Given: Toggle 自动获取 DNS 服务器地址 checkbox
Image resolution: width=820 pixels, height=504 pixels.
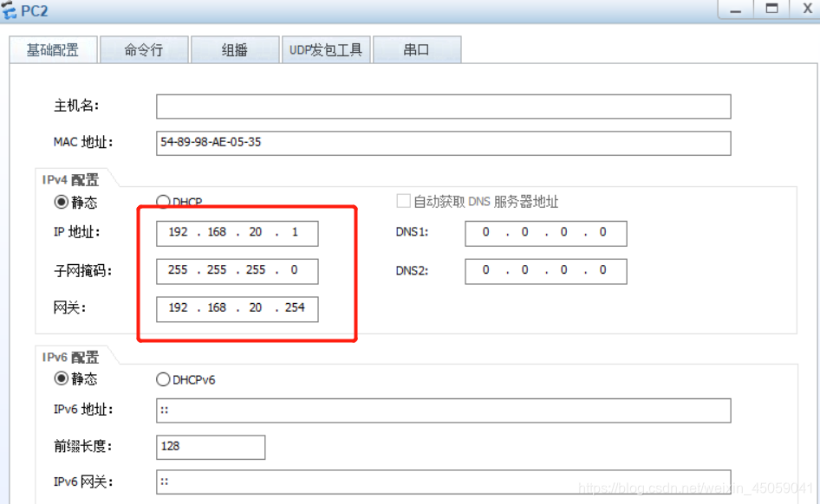Looking at the screenshot, I should 403,201.
